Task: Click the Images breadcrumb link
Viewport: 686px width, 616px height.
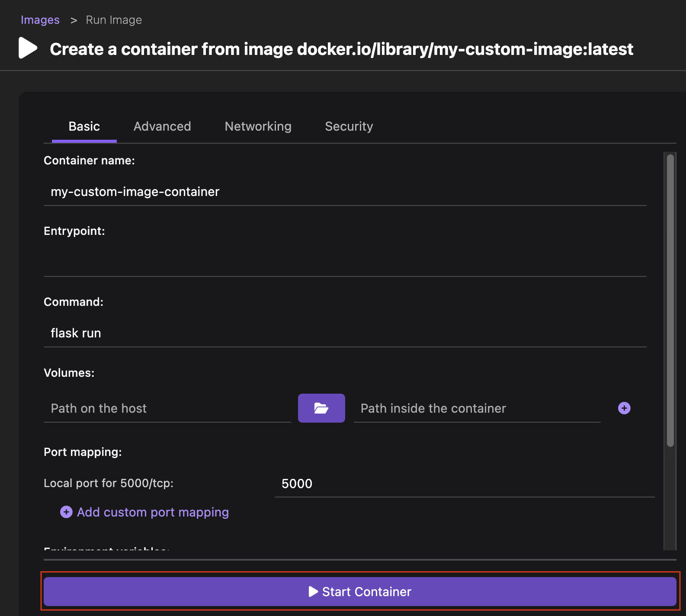Action: click(x=40, y=20)
